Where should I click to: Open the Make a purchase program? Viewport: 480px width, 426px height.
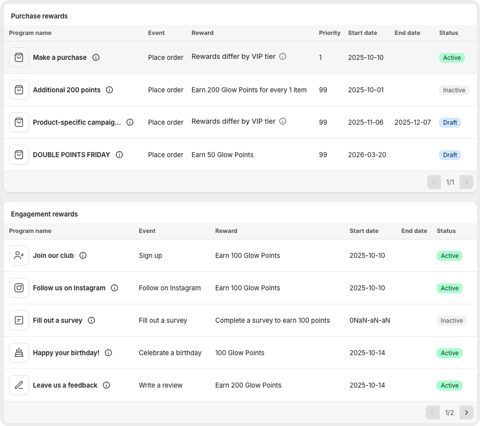[60, 58]
